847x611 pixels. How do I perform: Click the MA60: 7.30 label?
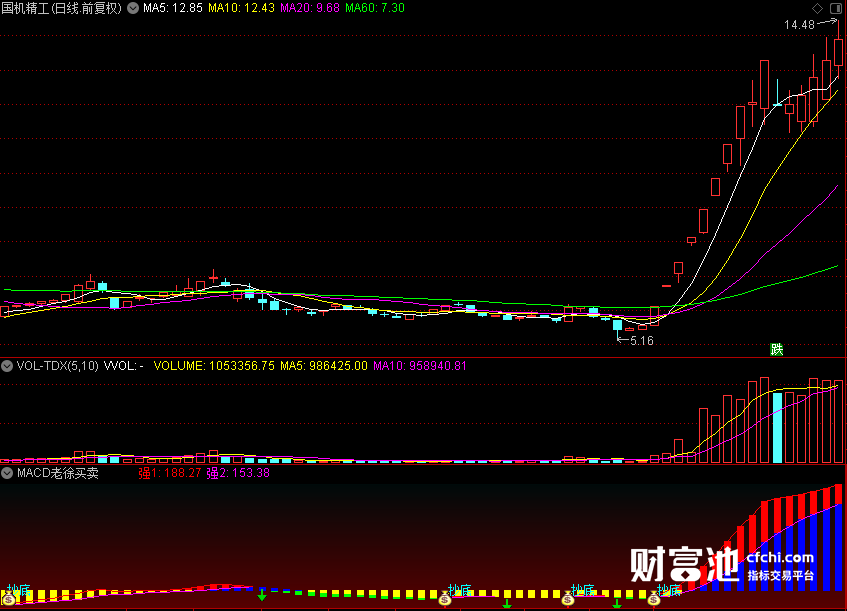375,8
